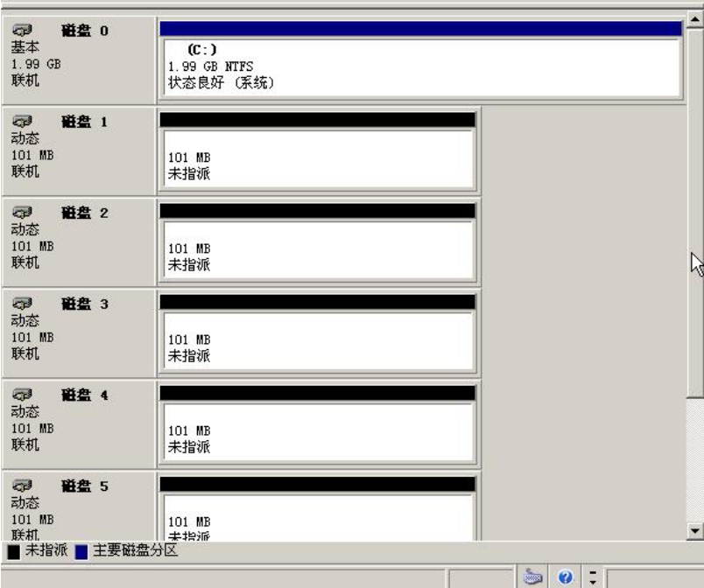Click the disk icon for 磁盘 2
The image size is (704, 588).
tap(22, 213)
